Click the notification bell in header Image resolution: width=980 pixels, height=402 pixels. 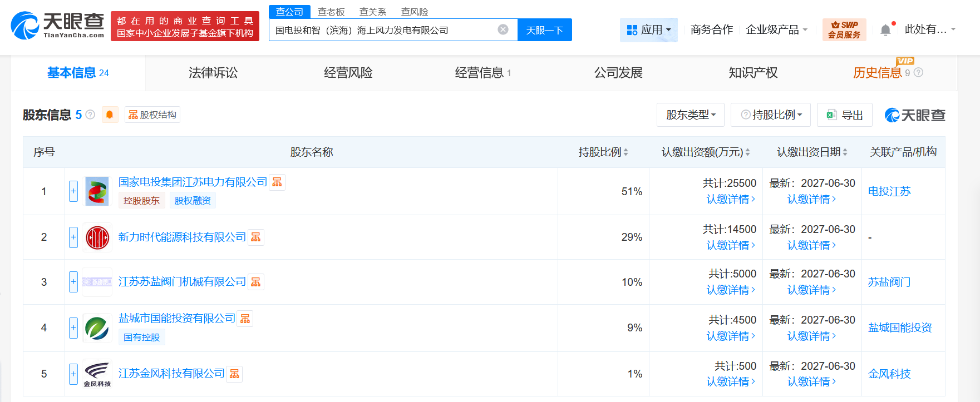(885, 30)
